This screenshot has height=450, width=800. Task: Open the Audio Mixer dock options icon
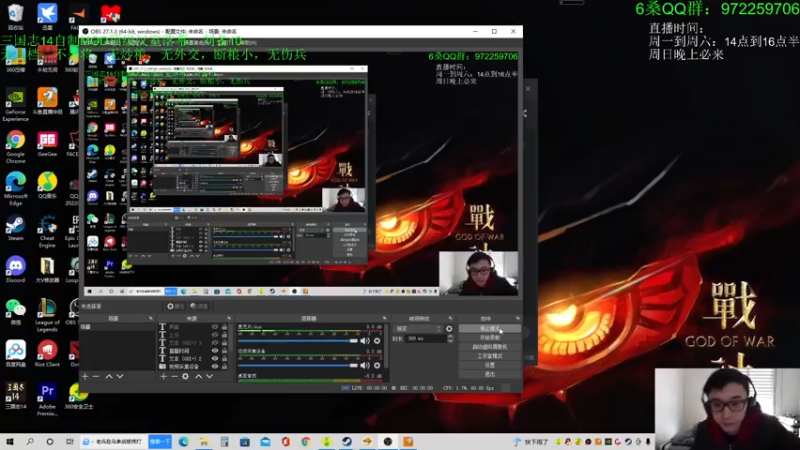[x=384, y=318]
